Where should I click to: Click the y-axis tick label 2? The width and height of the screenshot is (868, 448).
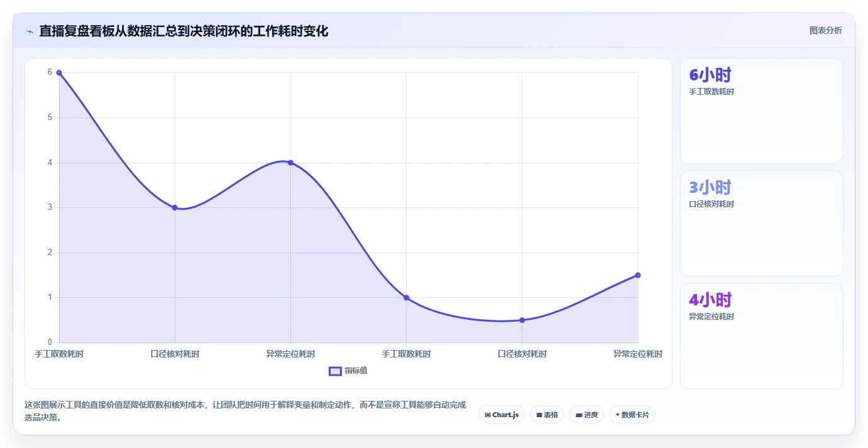click(x=50, y=253)
